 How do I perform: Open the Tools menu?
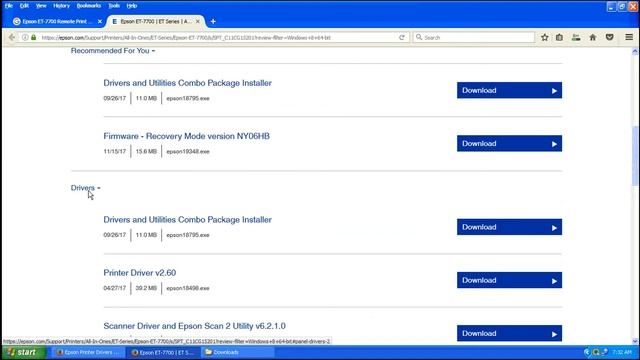click(x=114, y=6)
